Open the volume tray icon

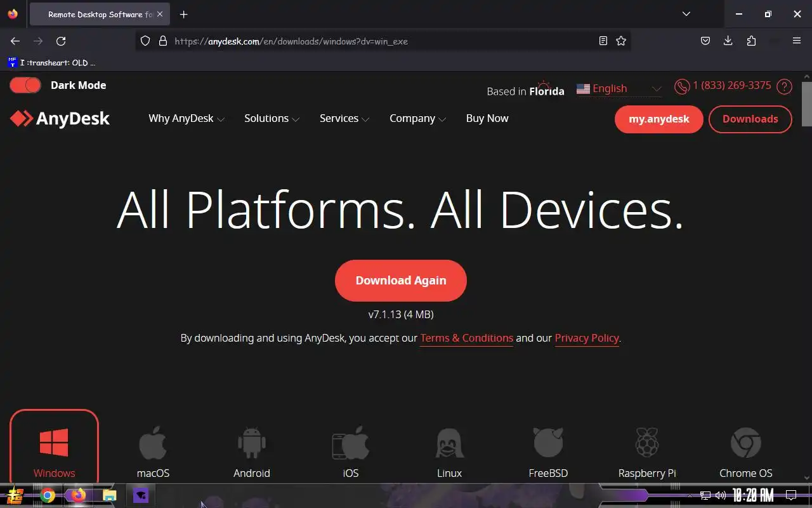click(721, 495)
